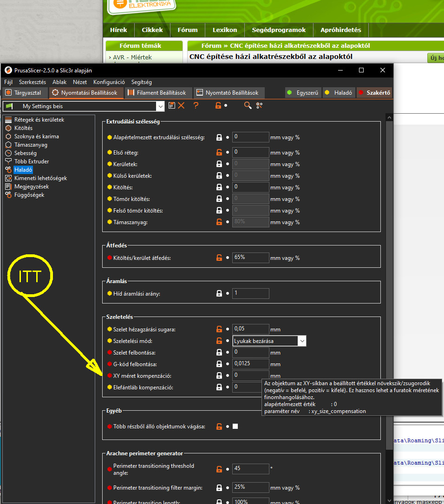
Task: Click Apróhirdetés link in website navigation
Action: click(341, 30)
